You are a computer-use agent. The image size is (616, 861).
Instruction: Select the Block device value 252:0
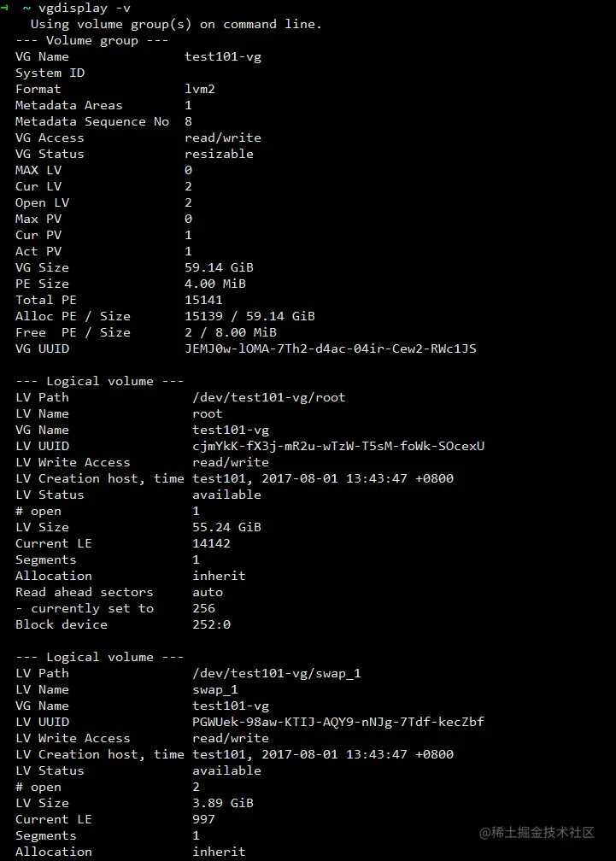(x=211, y=624)
